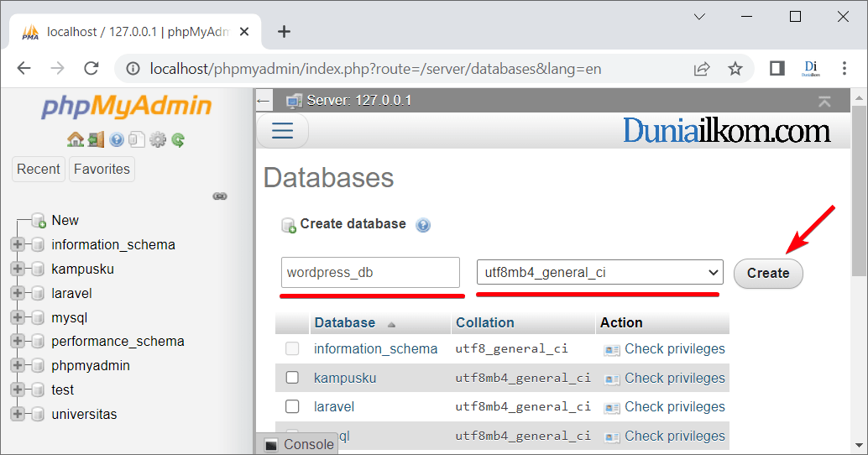Click the page collapse icon in server bar
The image size is (868, 455).
pos(824,102)
